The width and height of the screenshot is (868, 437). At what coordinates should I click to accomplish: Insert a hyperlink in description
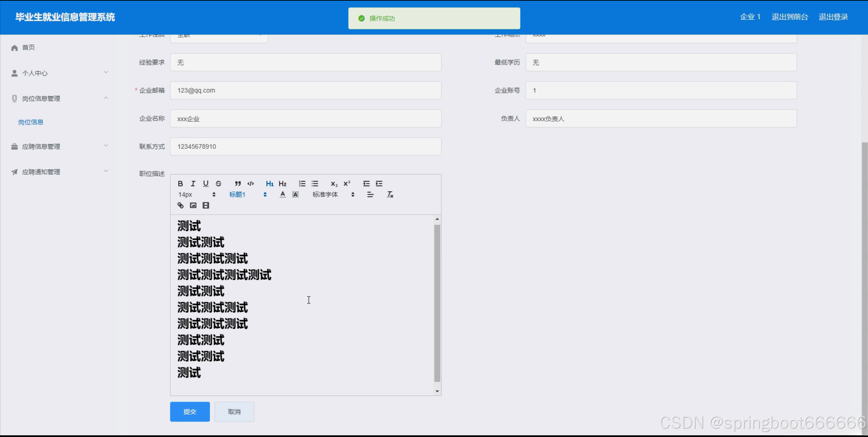point(181,205)
